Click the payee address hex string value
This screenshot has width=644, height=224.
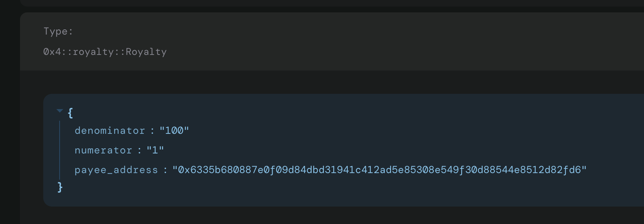click(x=379, y=170)
